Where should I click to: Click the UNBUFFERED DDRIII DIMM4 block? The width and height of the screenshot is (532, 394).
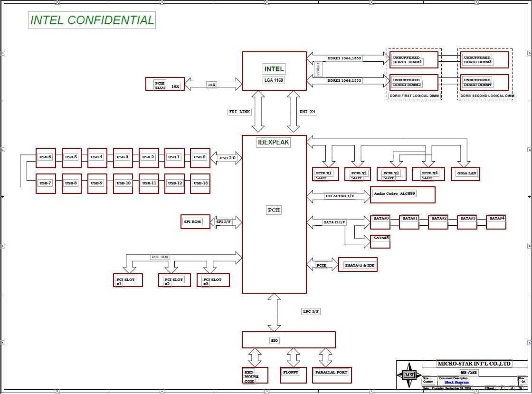(x=484, y=83)
